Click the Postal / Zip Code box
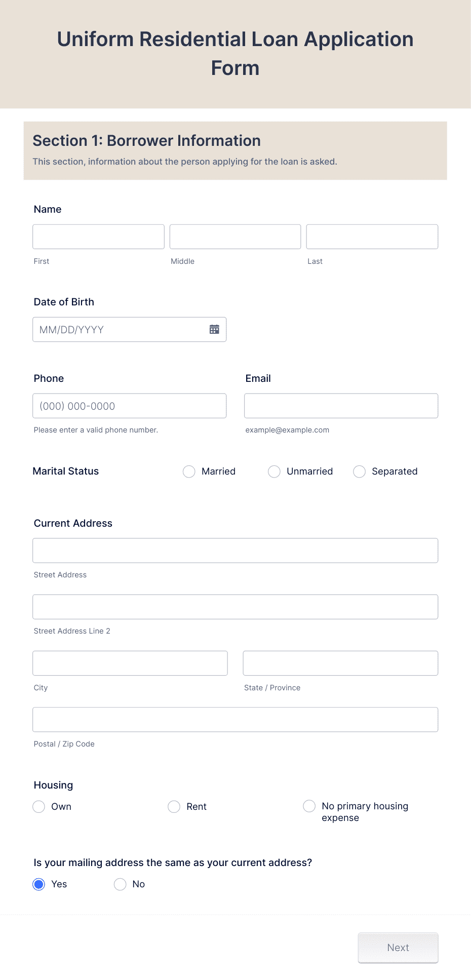The image size is (471, 980). [235, 719]
